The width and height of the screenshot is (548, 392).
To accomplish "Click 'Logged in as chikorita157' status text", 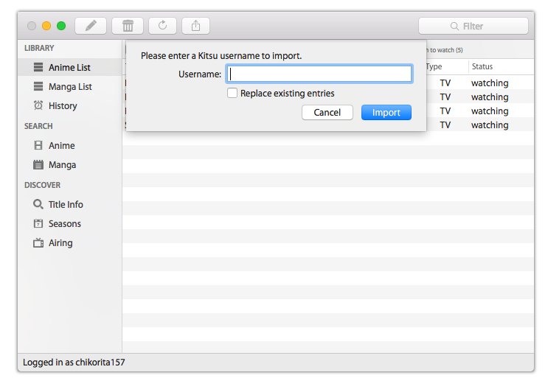I will click(x=74, y=363).
